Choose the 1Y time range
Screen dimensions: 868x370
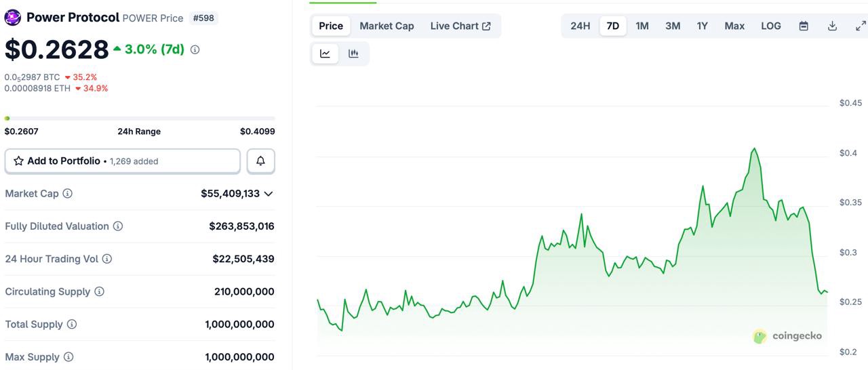point(703,26)
